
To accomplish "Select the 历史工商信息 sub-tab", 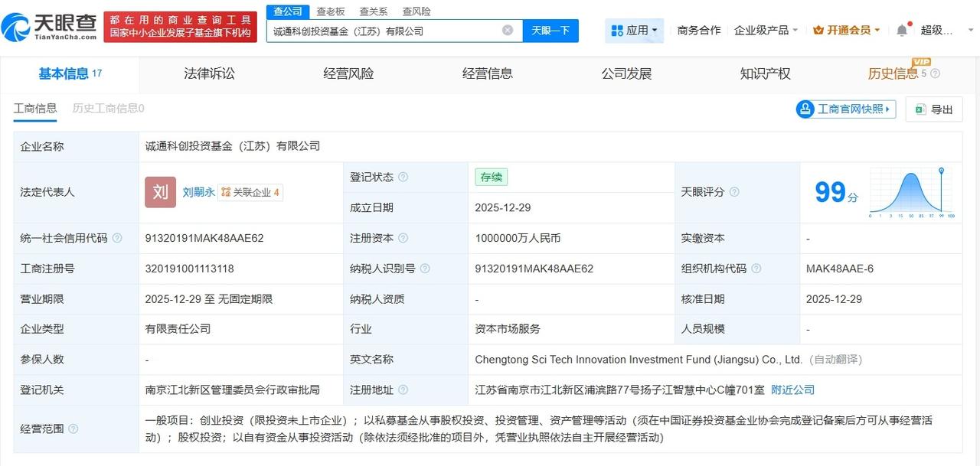I will 108,109.
